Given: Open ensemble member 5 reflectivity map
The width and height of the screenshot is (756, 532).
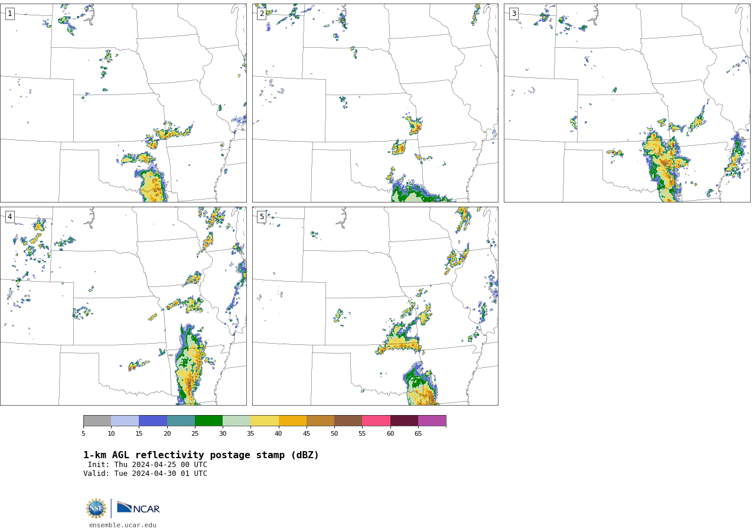Looking at the screenshot, I should 375,306.
